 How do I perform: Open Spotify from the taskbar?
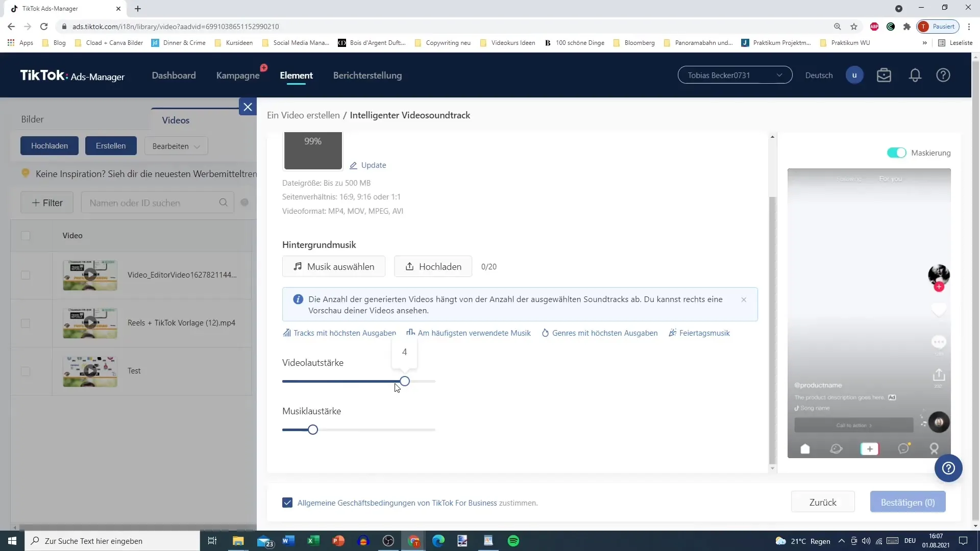[x=513, y=541]
